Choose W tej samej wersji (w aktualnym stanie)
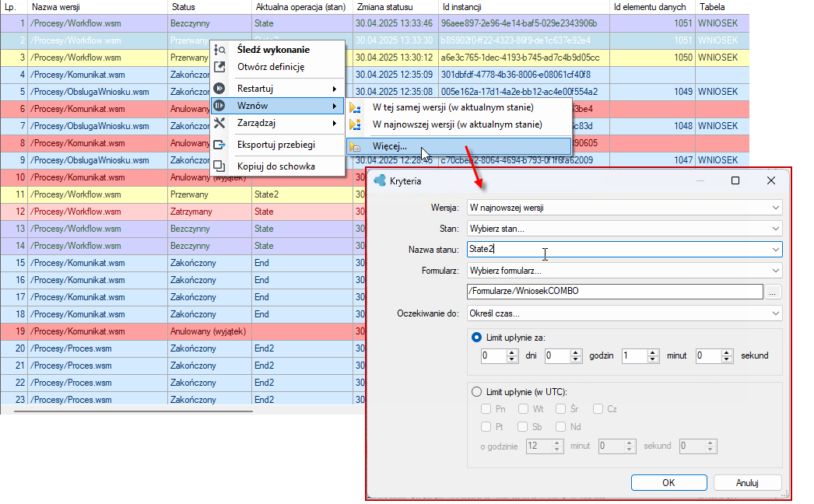The image size is (814, 504). click(459, 108)
